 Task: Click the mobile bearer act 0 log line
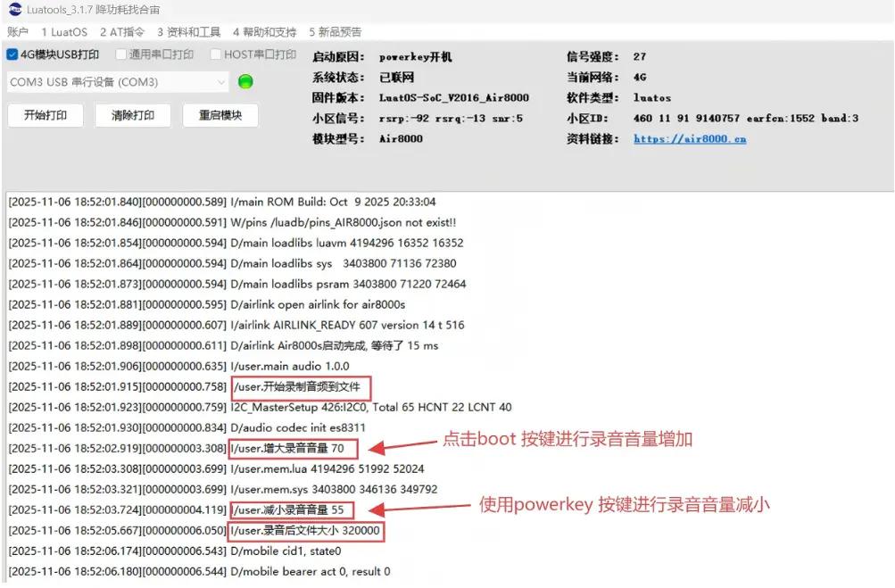click(x=199, y=572)
